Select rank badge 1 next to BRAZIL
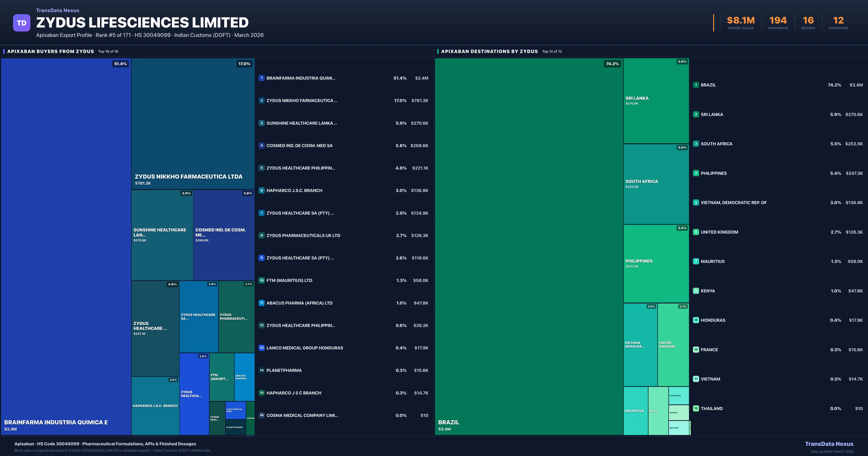This screenshot has width=868, height=456. pyautogui.click(x=696, y=85)
